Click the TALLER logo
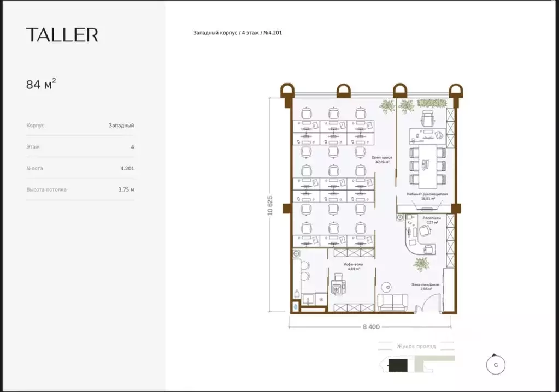This screenshot has height=392, width=559. (62, 35)
